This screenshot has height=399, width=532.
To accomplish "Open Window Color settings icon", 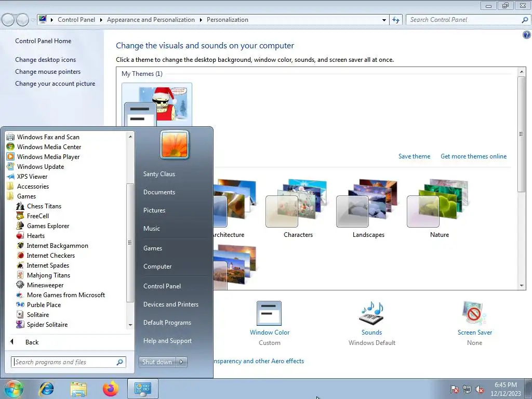I will (x=269, y=313).
